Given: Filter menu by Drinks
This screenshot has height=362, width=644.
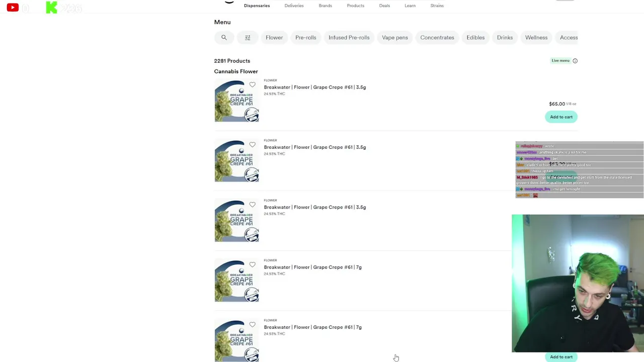Looking at the screenshot, I should (x=505, y=38).
